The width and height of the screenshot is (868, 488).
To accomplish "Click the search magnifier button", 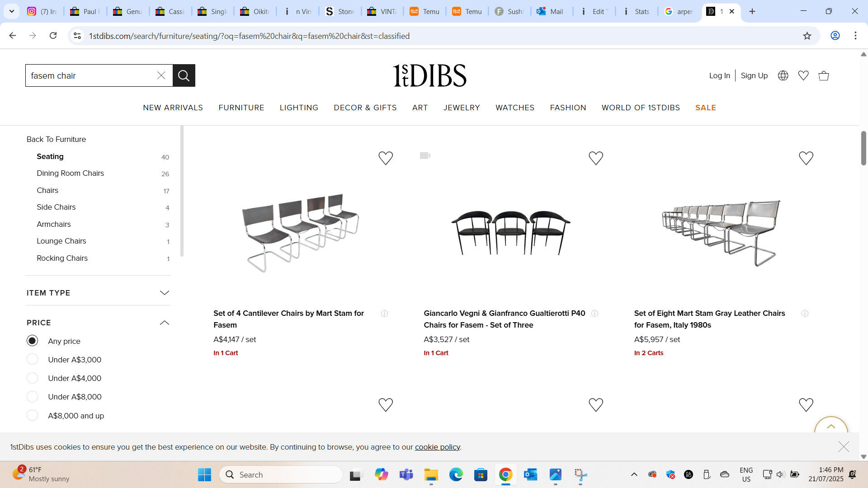I will pos(184,75).
